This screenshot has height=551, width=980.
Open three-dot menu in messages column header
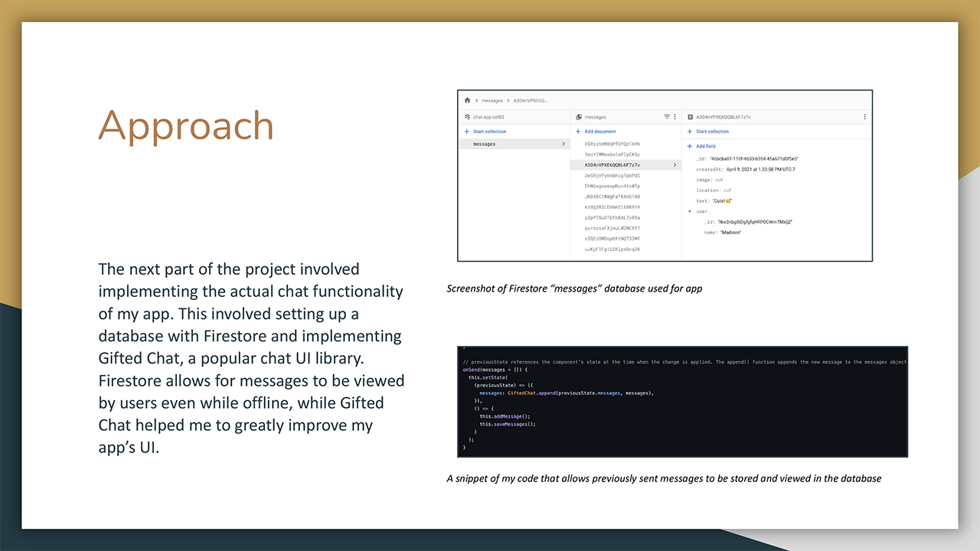[x=675, y=117]
